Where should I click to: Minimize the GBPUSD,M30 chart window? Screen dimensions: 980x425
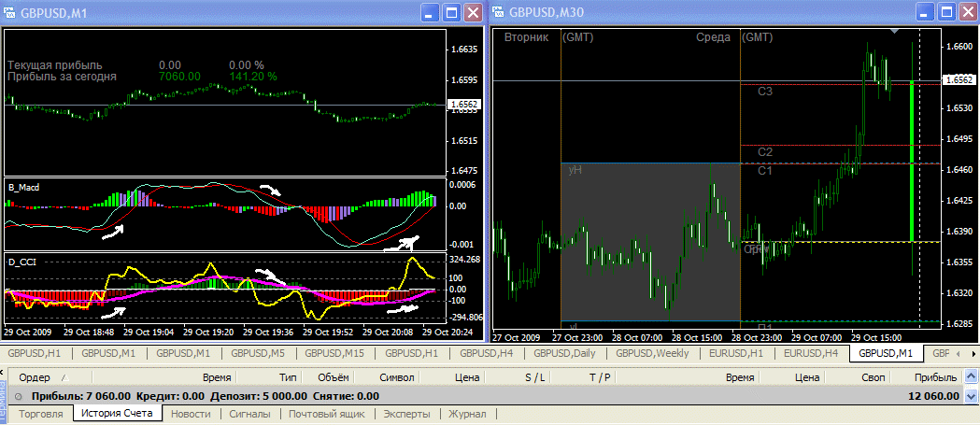[x=924, y=12]
